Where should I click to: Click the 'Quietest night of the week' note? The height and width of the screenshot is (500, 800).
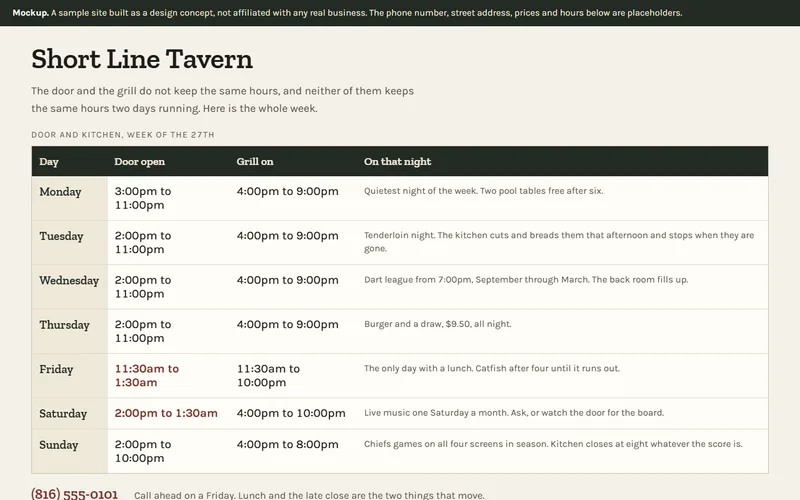[x=483, y=191]
